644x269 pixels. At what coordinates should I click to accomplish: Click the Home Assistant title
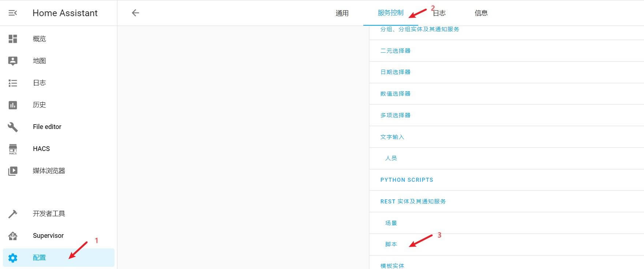[x=65, y=13]
